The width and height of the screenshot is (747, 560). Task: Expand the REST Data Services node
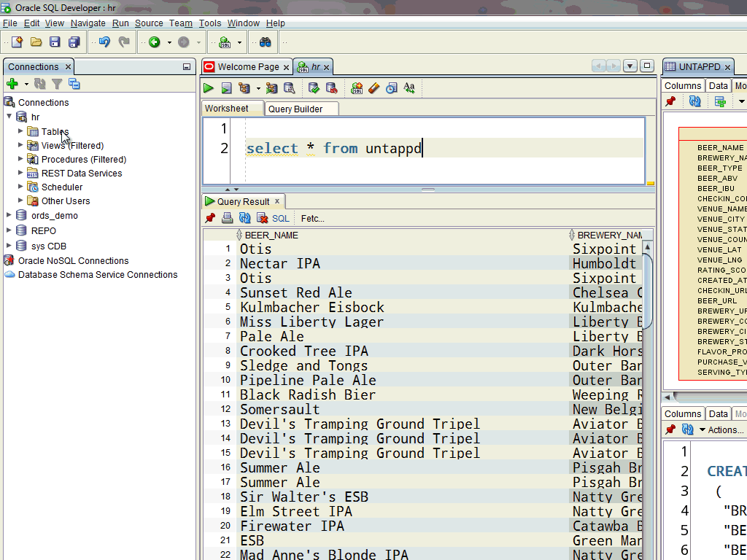click(20, 172)
